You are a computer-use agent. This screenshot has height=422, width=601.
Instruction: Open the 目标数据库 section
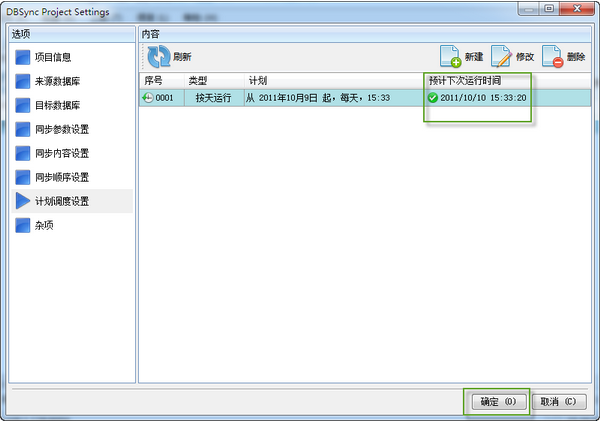(x=57, y=105)
